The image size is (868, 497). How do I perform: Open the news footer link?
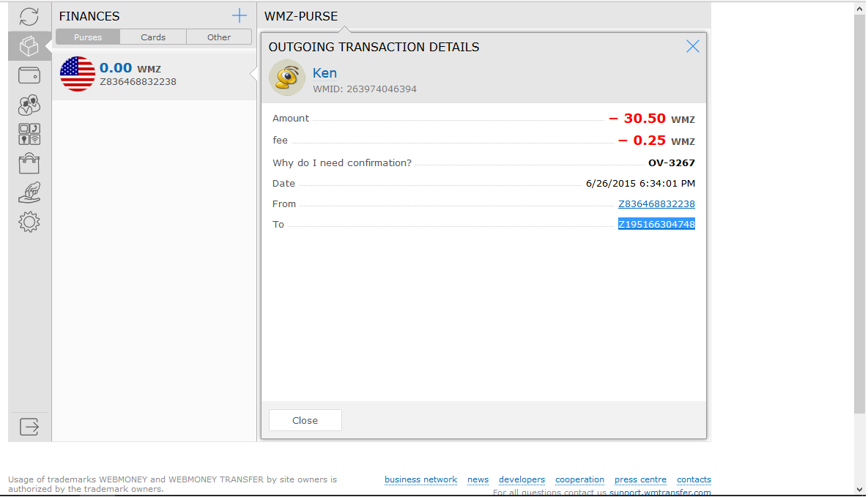pyautogui.click(x=478, y=479)
